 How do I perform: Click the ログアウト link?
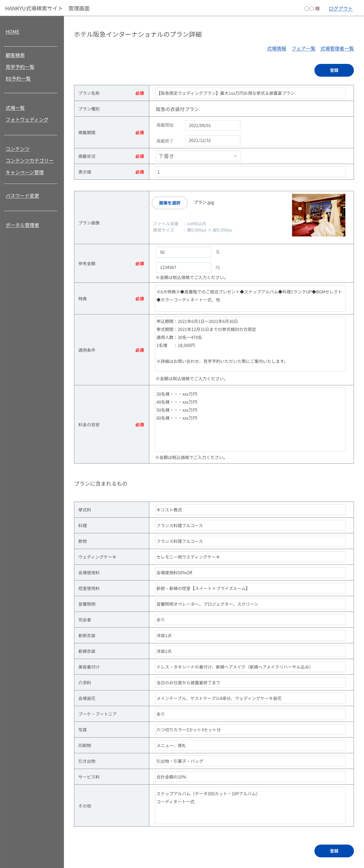(x=340, y=9)
